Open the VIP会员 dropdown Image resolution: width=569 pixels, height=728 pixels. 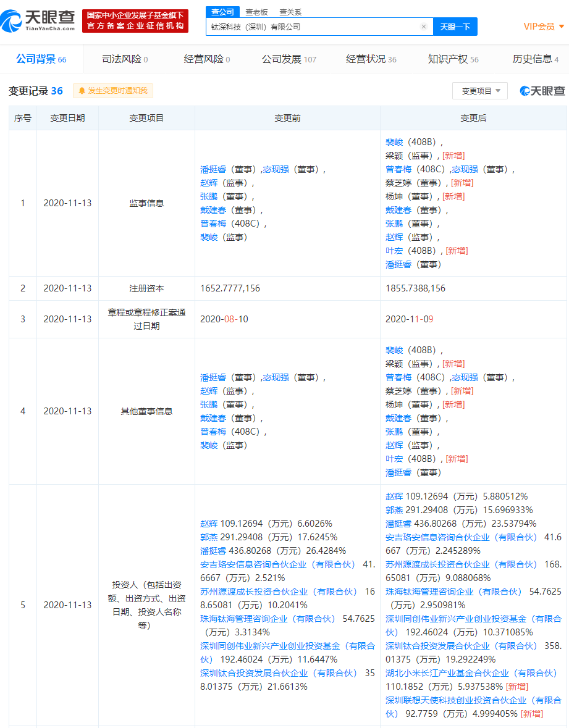pyautogui.click(x=544, y=27)
